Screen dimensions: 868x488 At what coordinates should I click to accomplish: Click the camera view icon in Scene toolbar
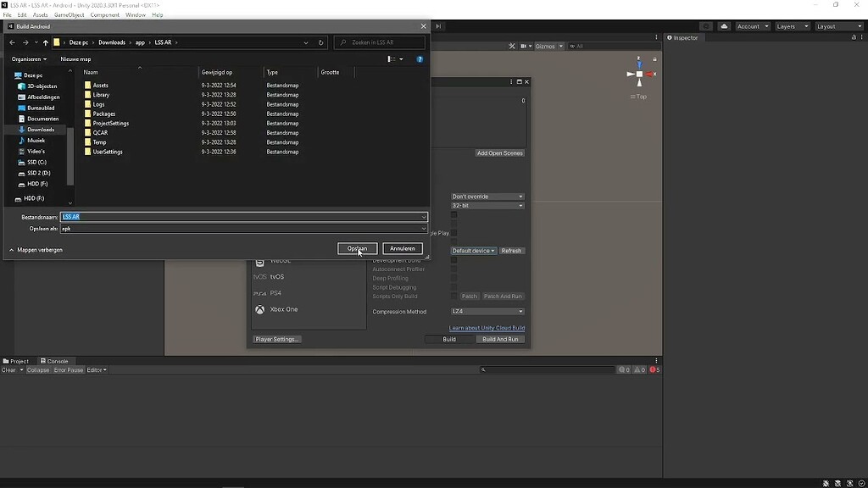(x=524, y=46)
